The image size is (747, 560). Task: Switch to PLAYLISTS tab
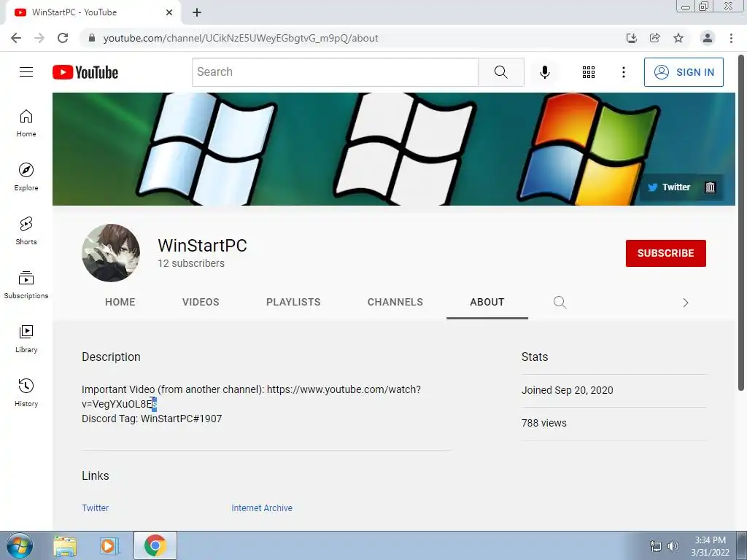tap(293, 302)
